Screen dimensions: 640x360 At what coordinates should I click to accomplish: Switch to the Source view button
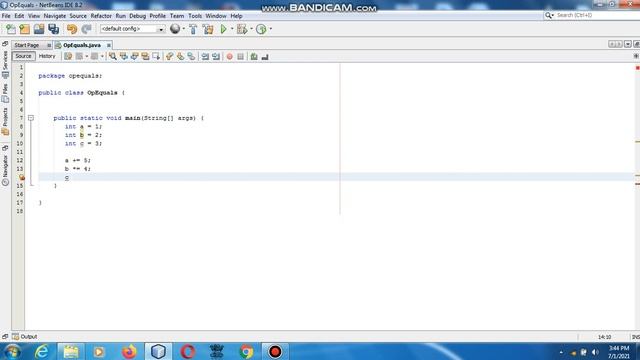click(x=23, y=56)
